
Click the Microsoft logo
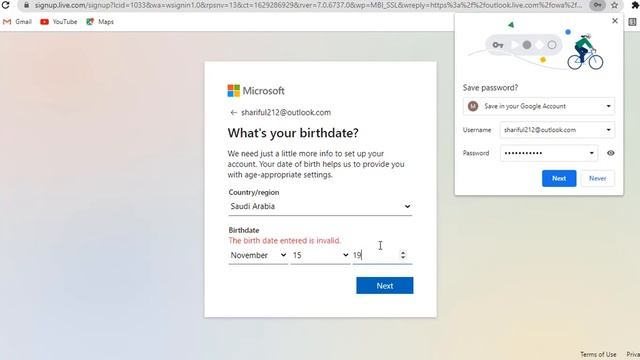click(x=256, y=91)
